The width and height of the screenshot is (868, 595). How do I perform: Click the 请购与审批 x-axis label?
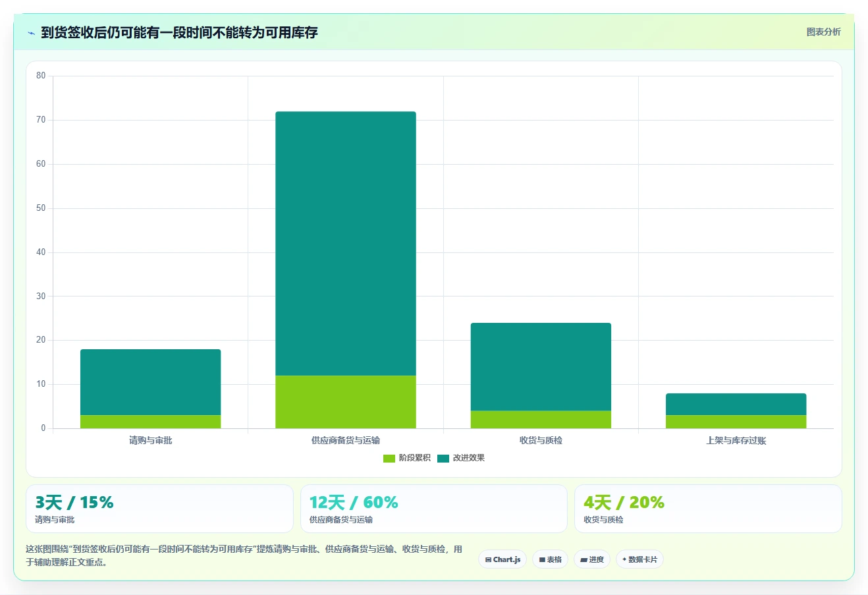click(x=150, y=440)
